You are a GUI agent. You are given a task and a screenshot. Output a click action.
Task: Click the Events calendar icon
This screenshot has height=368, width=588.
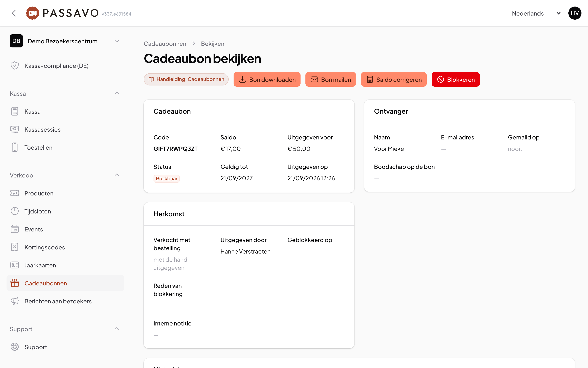(14, 229)
